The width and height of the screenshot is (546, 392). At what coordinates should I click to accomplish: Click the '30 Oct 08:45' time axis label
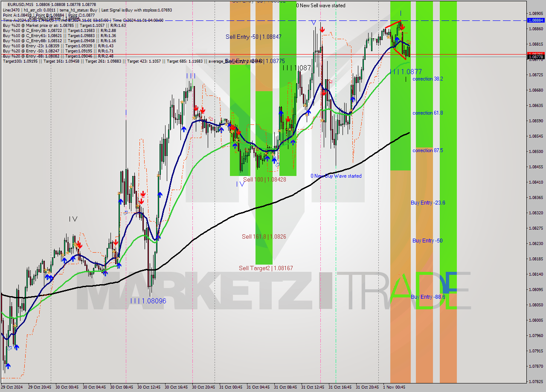coord(121,387)
